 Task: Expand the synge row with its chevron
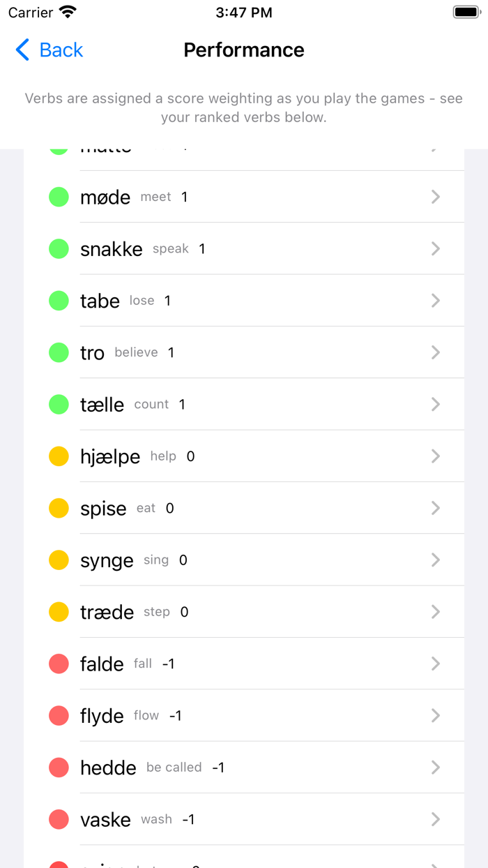[x=435, y=560]
